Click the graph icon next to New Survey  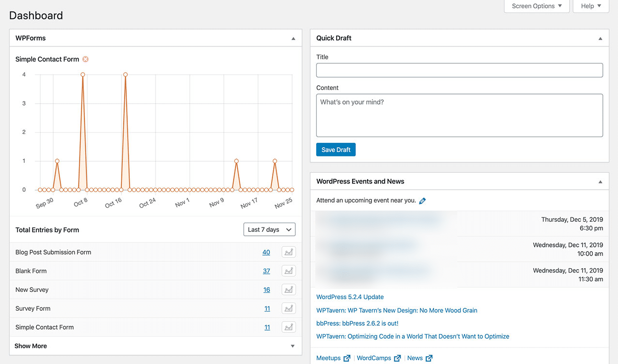click(288, 289)
